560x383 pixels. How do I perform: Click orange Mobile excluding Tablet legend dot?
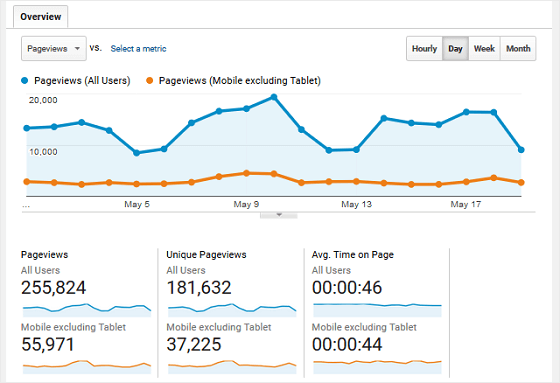click(150, 81)
